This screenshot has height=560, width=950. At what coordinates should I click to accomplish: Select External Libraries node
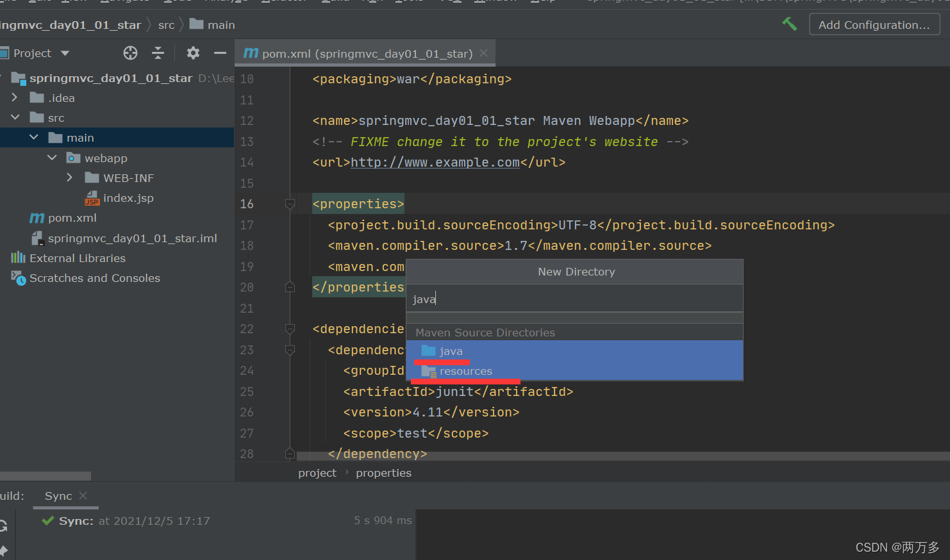(x=78, y=258)
